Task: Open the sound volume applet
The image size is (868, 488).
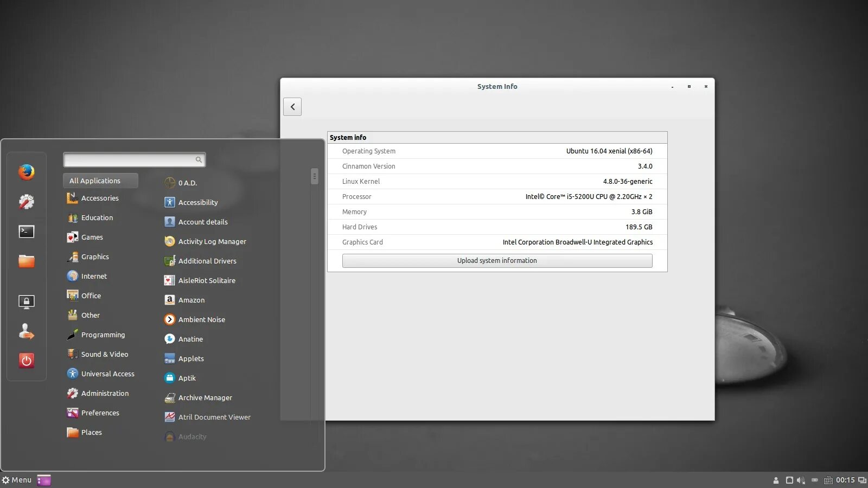Action: [801, 480]
